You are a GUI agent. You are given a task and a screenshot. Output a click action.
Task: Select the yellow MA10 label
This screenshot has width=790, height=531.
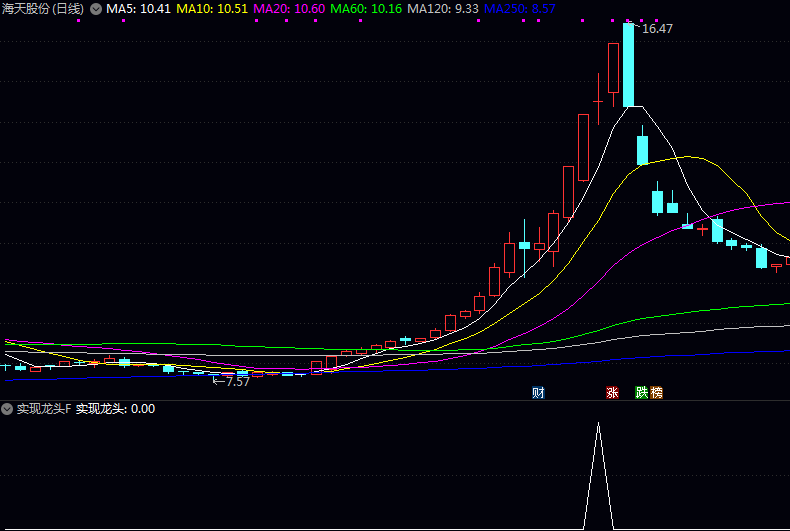click(x=212, y=9)
